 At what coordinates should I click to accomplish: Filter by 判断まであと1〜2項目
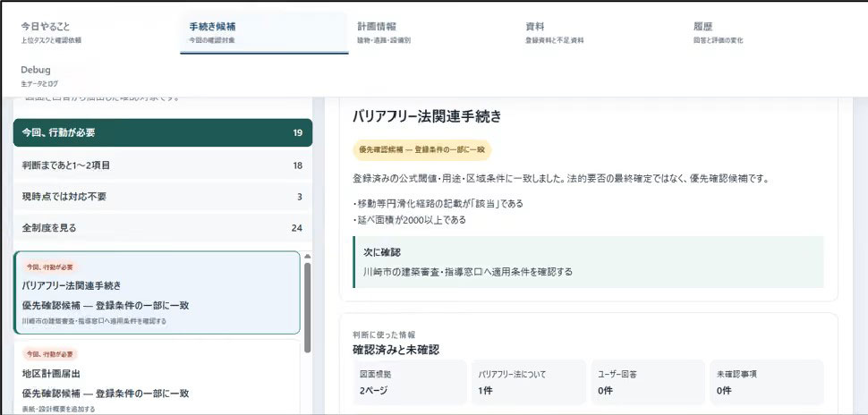[163, 165]
